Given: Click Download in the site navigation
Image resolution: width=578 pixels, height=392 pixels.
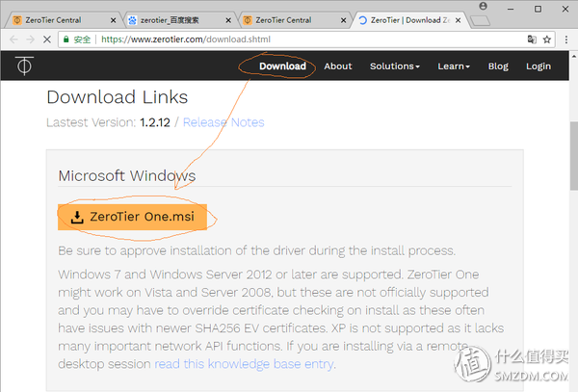Looking at the screenshot, I should 282,65.
